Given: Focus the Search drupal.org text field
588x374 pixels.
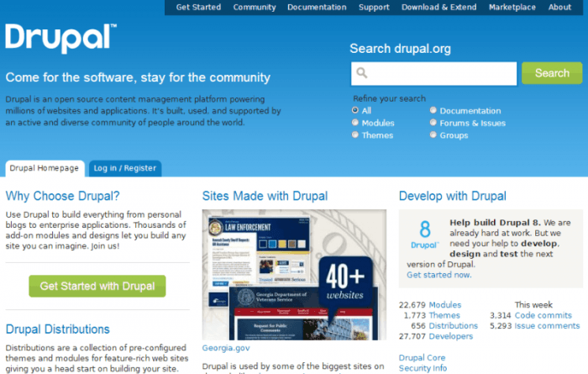Looking at the screenshot, I should (434, 73).
